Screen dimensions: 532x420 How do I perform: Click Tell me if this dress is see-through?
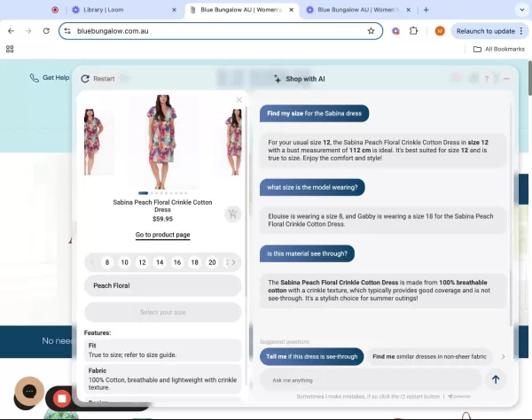coord(312,356)
